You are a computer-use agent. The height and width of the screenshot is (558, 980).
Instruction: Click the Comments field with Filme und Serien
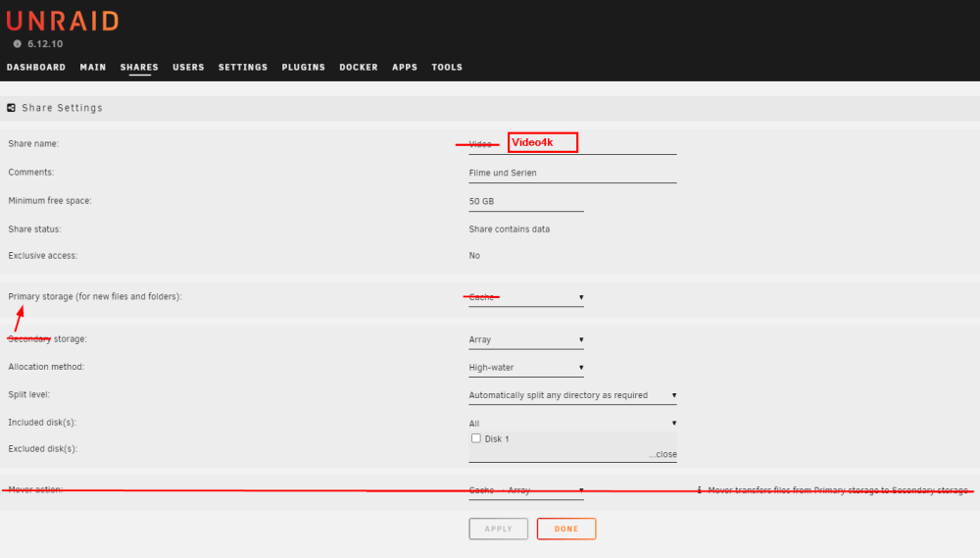point(572,174)
